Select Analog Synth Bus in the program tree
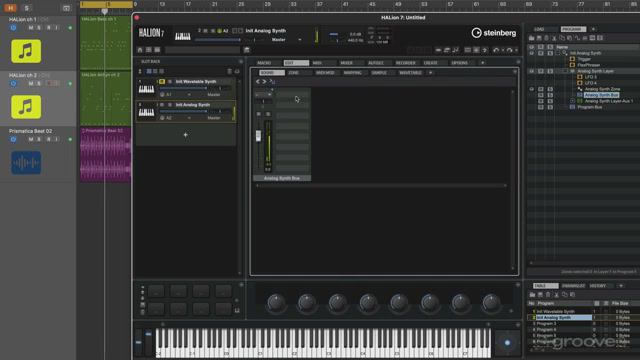The width and height of the screenshot is (640, 360). pos(601,95)
